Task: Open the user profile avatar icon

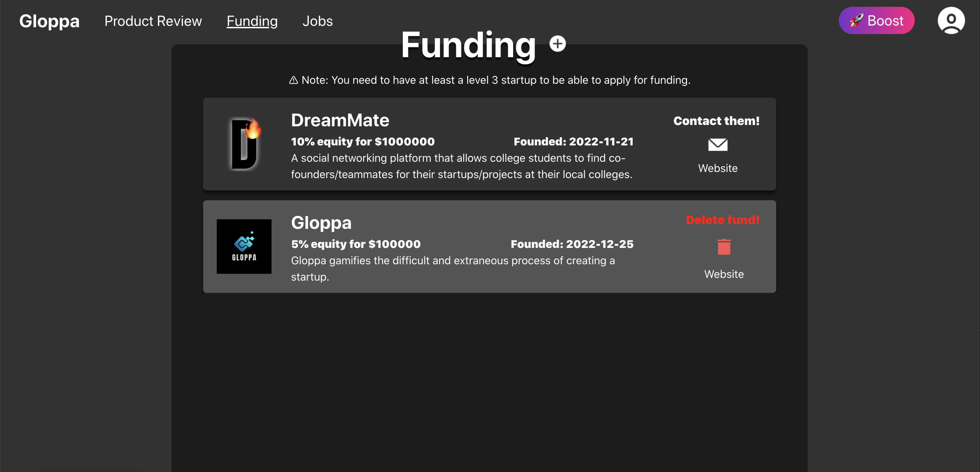Action: 951,20
